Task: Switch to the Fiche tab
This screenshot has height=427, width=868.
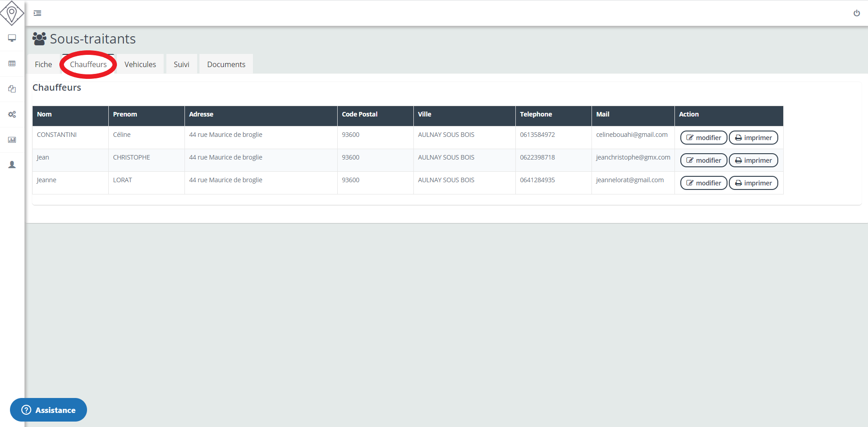Action: [x=44, y=64]
